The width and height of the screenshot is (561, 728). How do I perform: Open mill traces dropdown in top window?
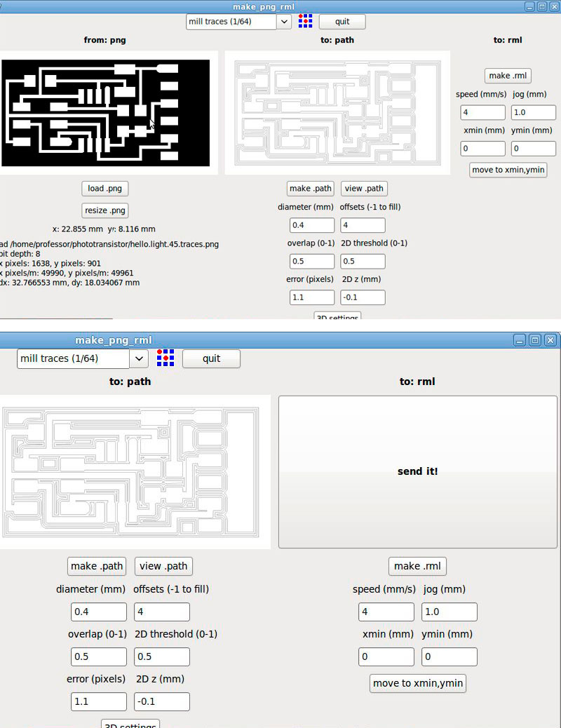(x=284, y=21)
